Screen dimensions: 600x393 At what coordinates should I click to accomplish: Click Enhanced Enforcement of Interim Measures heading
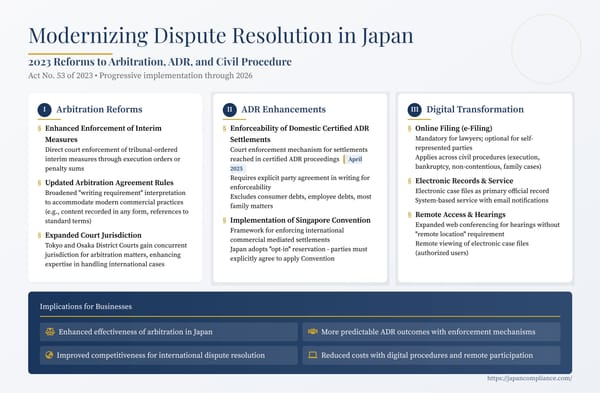click(103, 134)
